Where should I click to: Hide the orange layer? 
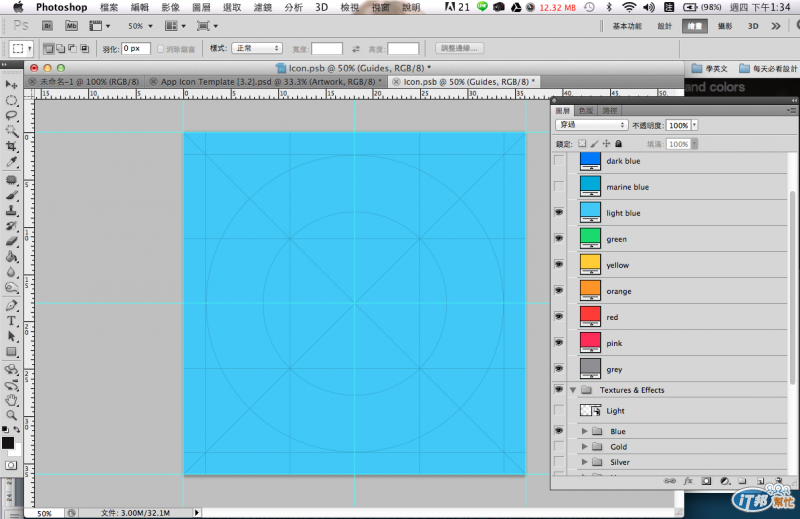559,290
